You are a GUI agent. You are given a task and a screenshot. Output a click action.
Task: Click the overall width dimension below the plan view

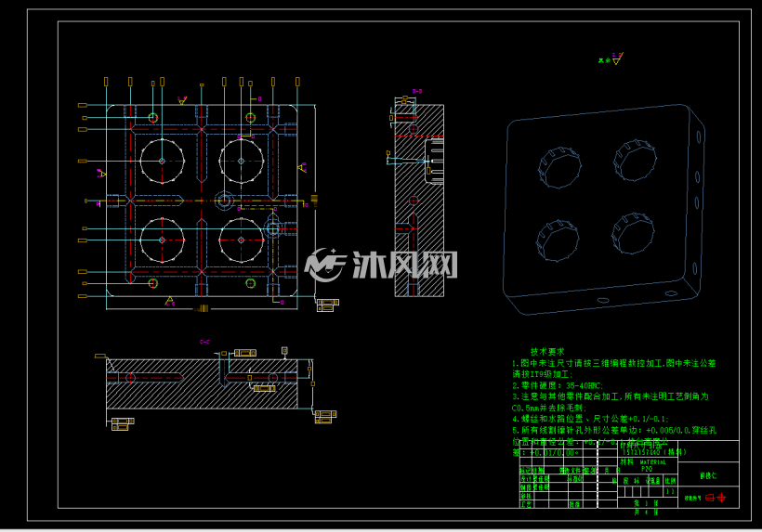pos(203,309)
